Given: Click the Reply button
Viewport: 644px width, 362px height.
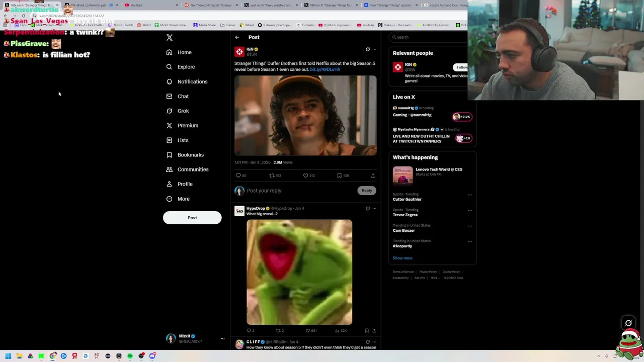Looking at the screenshot, I should (367, 191).
